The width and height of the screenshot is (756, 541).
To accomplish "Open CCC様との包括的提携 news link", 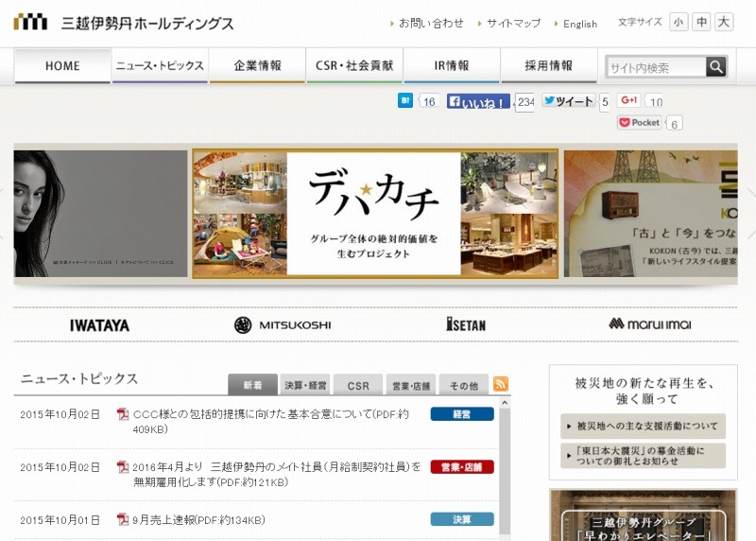I will point(271,421).
